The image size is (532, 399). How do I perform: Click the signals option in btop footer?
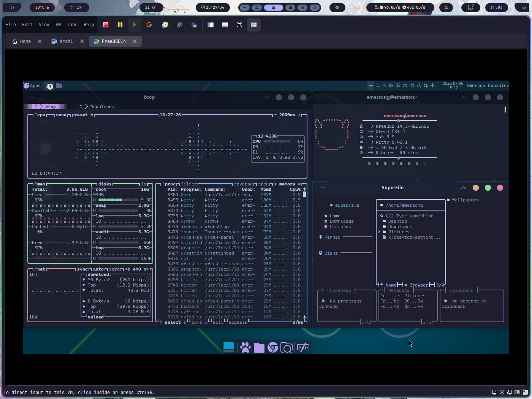pos(238,322)
